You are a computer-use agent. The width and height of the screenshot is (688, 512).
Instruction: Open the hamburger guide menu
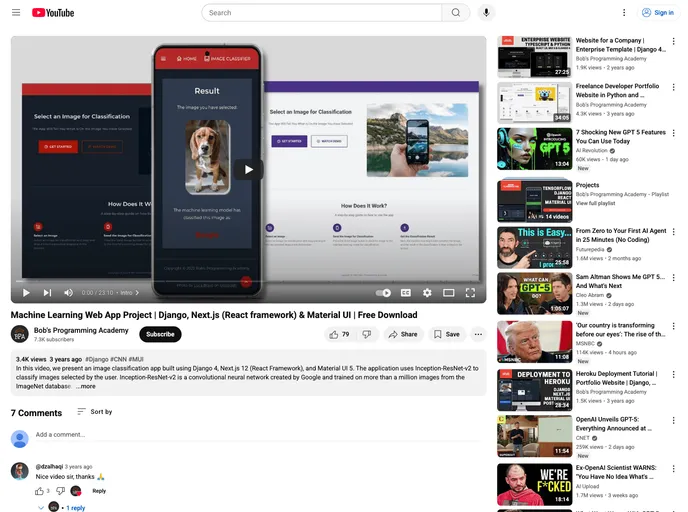16,13
